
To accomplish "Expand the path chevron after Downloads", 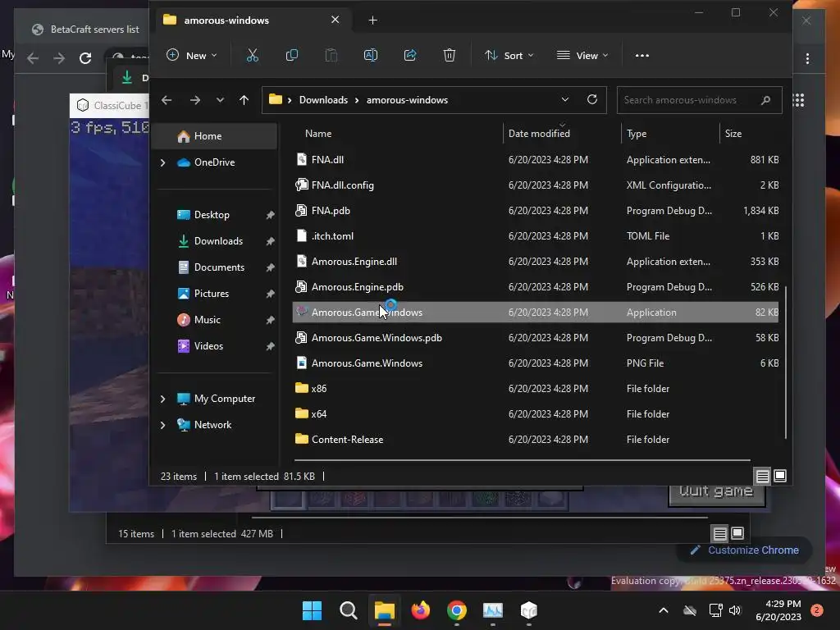I will click(x=357, y=100).
